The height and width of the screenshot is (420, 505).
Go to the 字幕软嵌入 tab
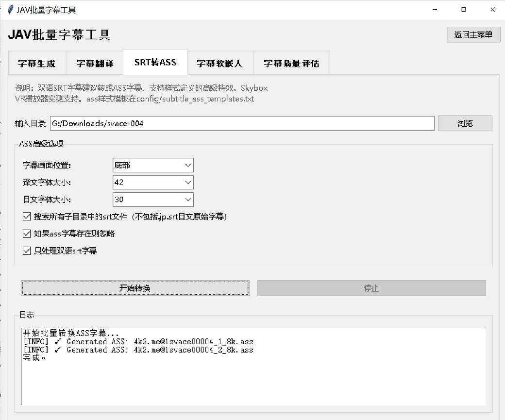pos(220,63)
